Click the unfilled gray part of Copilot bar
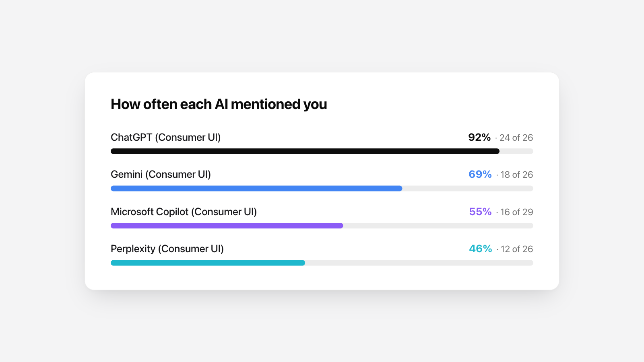This screenshot has width=644, height=362. (438, 226)
